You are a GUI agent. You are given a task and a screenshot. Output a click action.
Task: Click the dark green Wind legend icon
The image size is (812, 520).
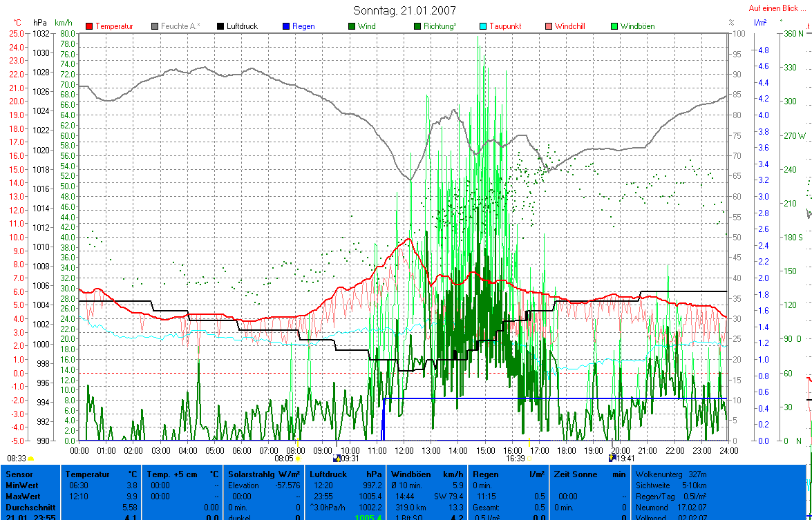click(x=352, y=26)
